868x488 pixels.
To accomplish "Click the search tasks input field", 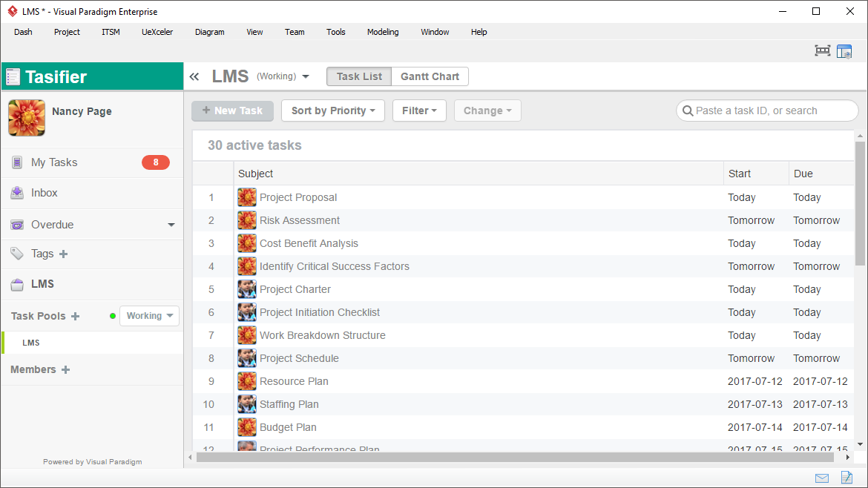I will [x=767, y=111].
